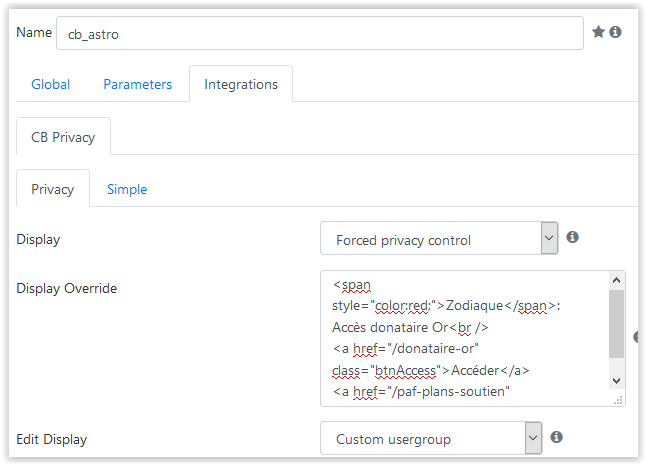The image size is (646, 465).
Task: Click the info icon next to Name star
Action: tap(616, 32)
